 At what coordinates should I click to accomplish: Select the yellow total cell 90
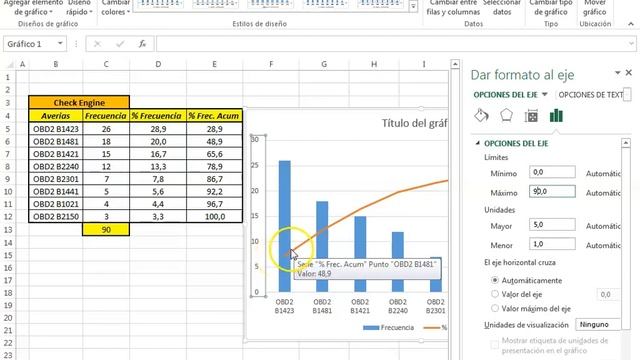pyautogui.click(x=106, y=229)
